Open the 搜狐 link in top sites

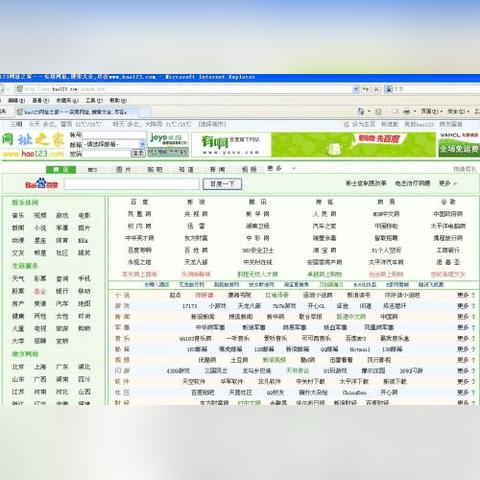(324, 202)
